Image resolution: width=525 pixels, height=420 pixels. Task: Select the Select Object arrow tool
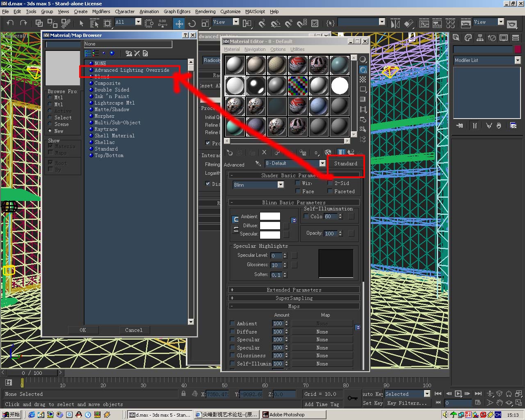[x=81, y=23]
